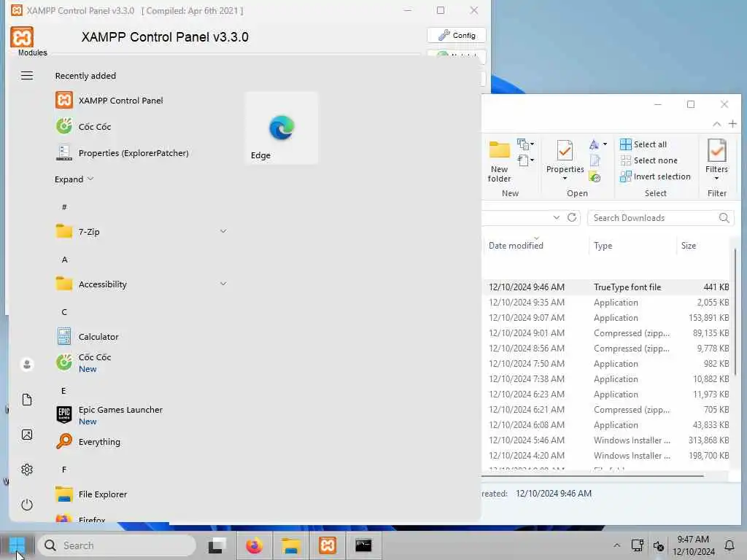Open Command Prompt on taskbar

click(x=364, y=545)
